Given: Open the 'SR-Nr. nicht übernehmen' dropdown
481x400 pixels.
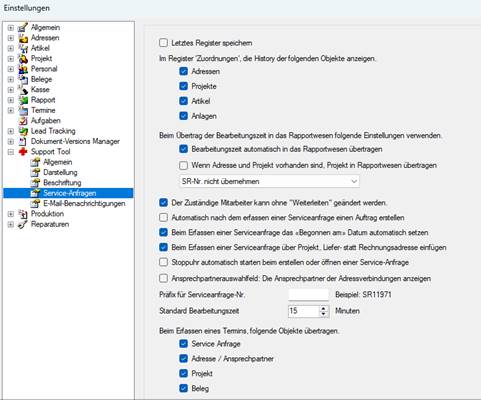Looking at the screenshot, I should click(x=269, y=181).
